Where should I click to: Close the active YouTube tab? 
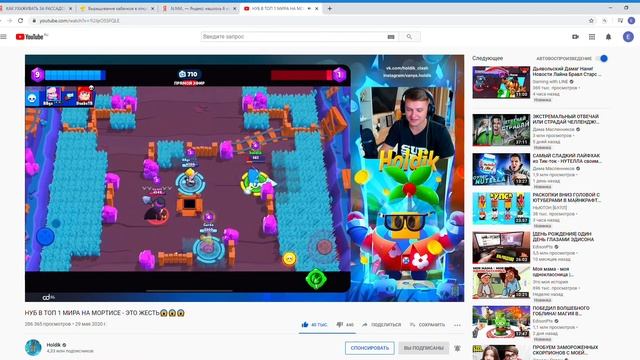coord(316,8)
